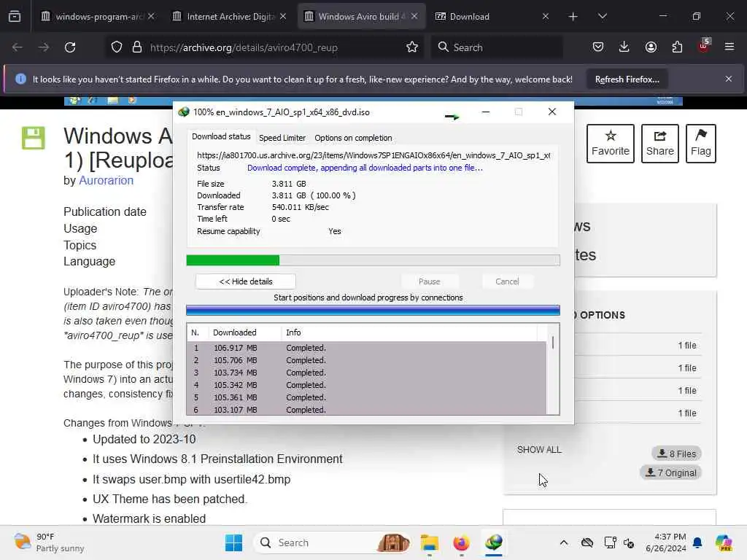Select connection row 3 with 103.734 MB
Viewport: 747px width, 560px height.
[366, 373]
